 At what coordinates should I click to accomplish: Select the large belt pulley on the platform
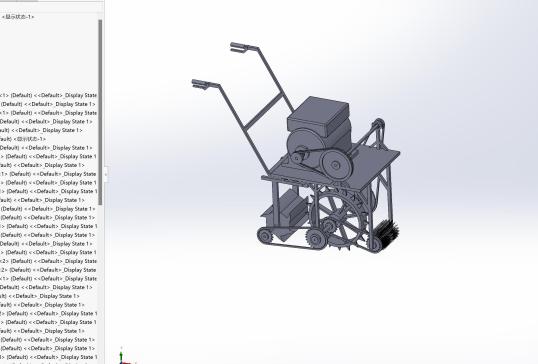pyautogui.click(x=337, y=165)
